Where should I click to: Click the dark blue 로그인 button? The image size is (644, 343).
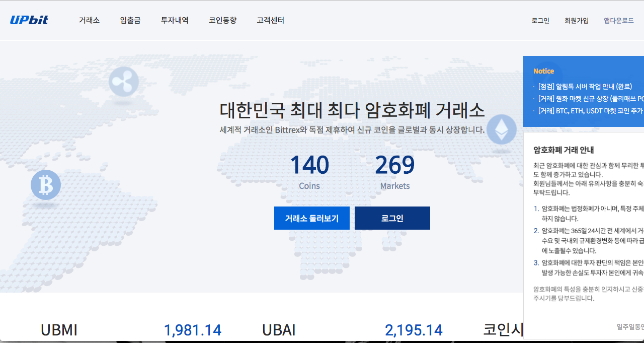(x=392, y=218)
